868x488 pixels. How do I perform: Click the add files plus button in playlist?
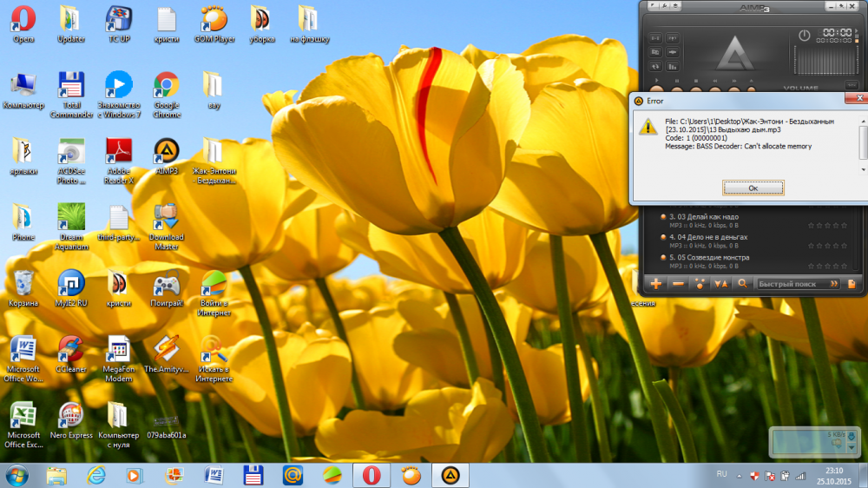pyautogui.click(x=656, y=283)
